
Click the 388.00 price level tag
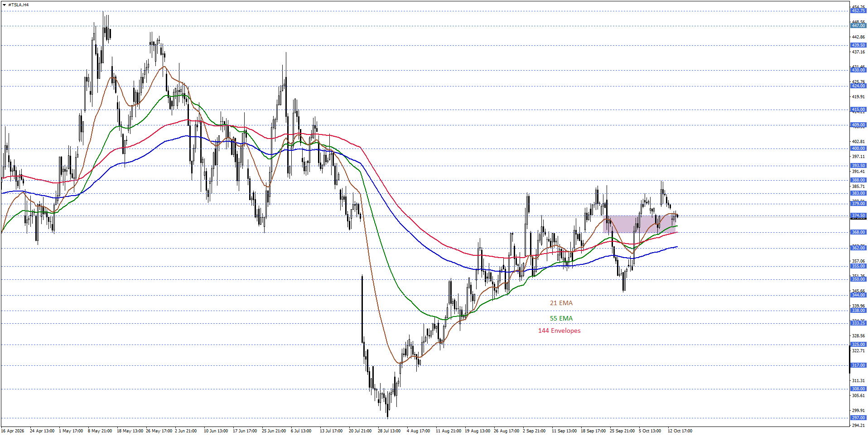coord(858,180)
